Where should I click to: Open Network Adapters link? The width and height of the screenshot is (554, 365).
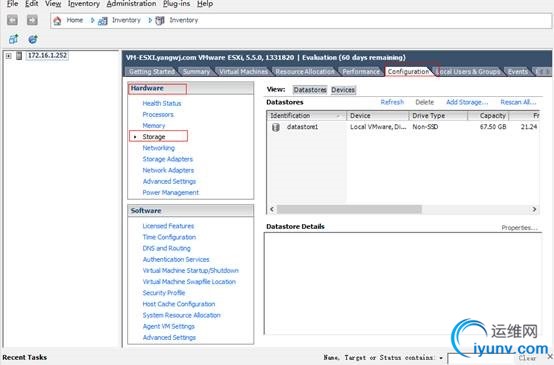point(168,170)
